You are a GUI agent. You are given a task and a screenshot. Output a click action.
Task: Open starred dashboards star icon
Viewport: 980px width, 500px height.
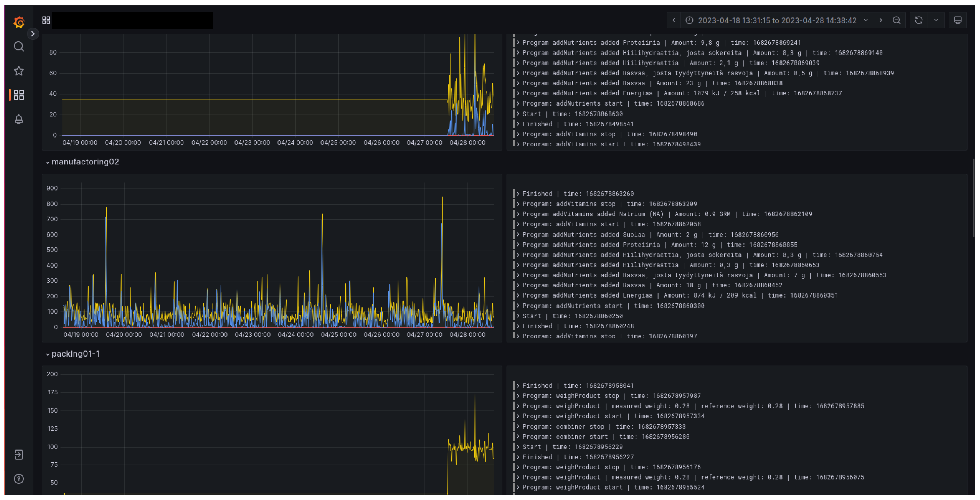[x=19, y=71]
